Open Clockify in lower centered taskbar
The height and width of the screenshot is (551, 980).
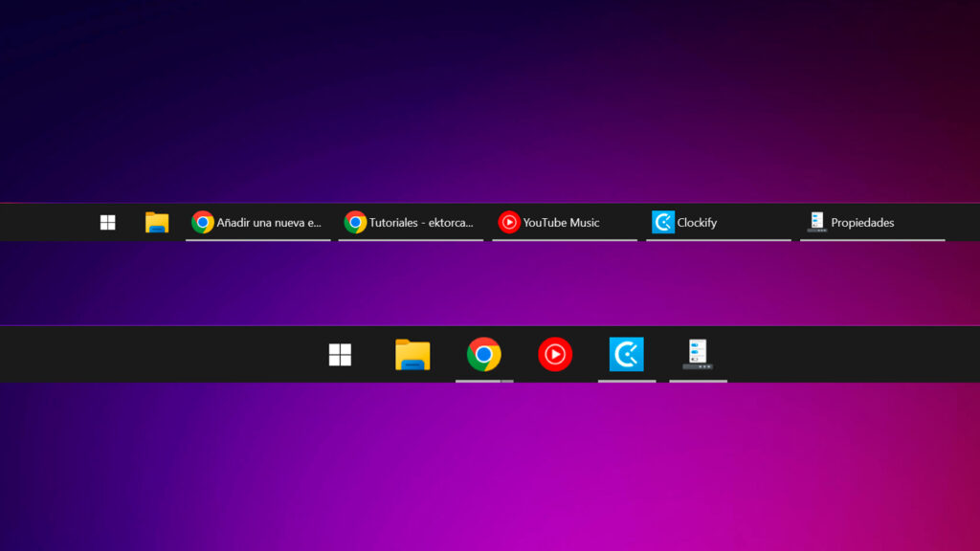coord(627,355)
